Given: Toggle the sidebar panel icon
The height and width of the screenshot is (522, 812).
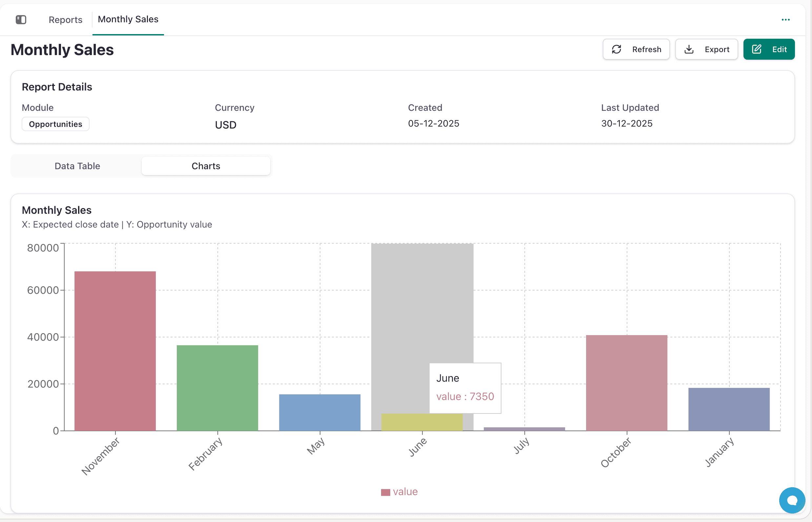Looking at the screenshot, I should (x=21, y=20).
